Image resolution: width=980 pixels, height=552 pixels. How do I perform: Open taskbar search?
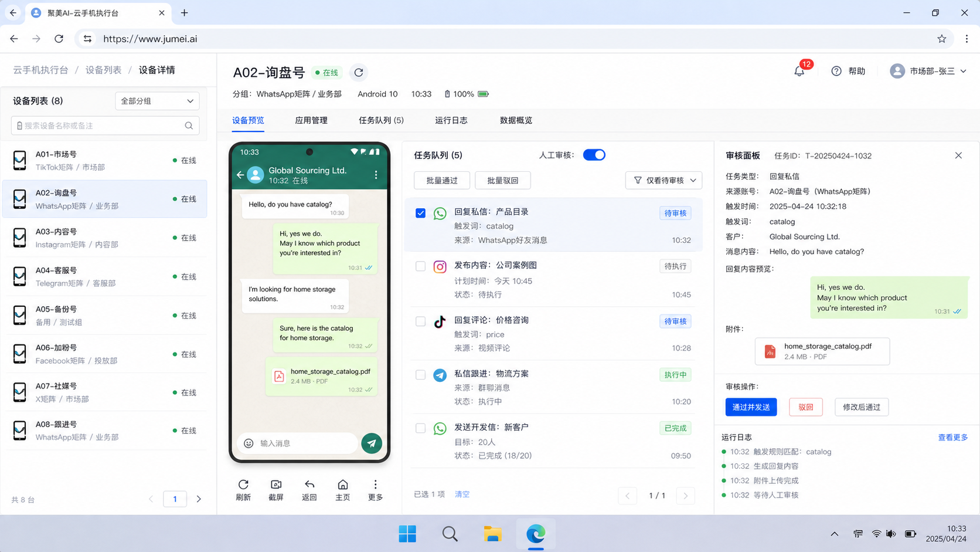click(x=450, y=534)
